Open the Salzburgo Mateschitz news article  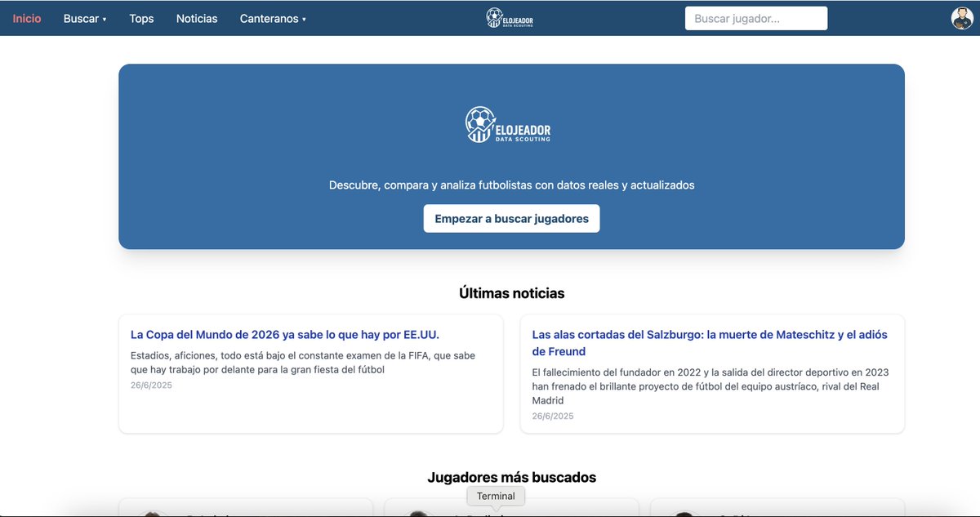(x=709, y=343)
